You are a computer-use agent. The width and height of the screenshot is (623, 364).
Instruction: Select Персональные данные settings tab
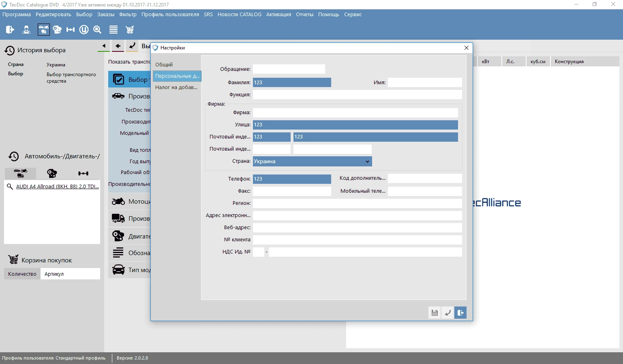pos(177,76)
